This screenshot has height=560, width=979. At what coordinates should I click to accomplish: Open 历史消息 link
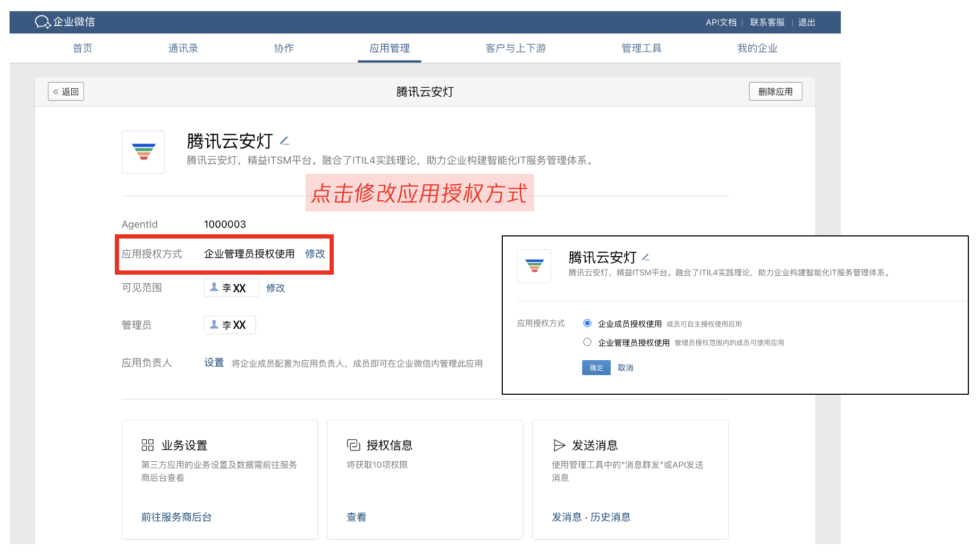pyautogui.click(x=610, y=517)
